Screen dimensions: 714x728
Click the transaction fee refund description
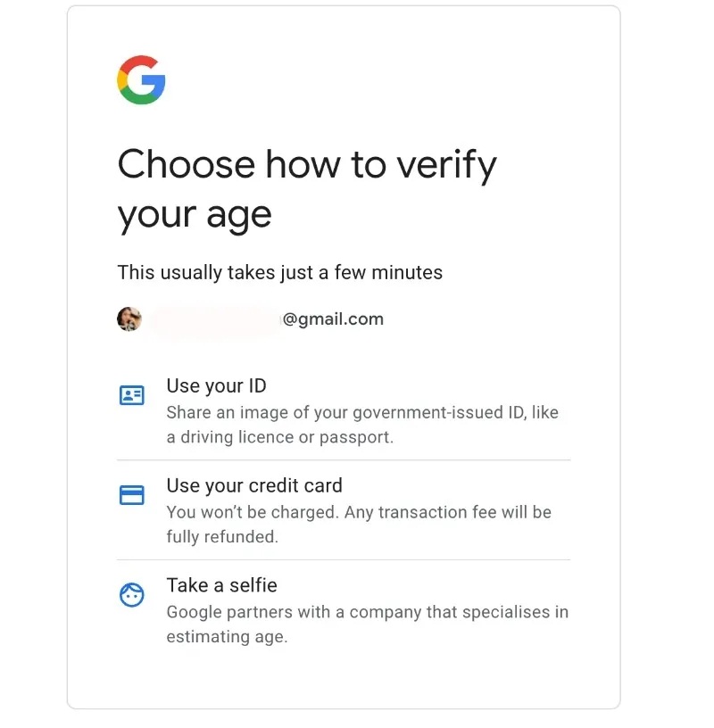pos(359,524)
